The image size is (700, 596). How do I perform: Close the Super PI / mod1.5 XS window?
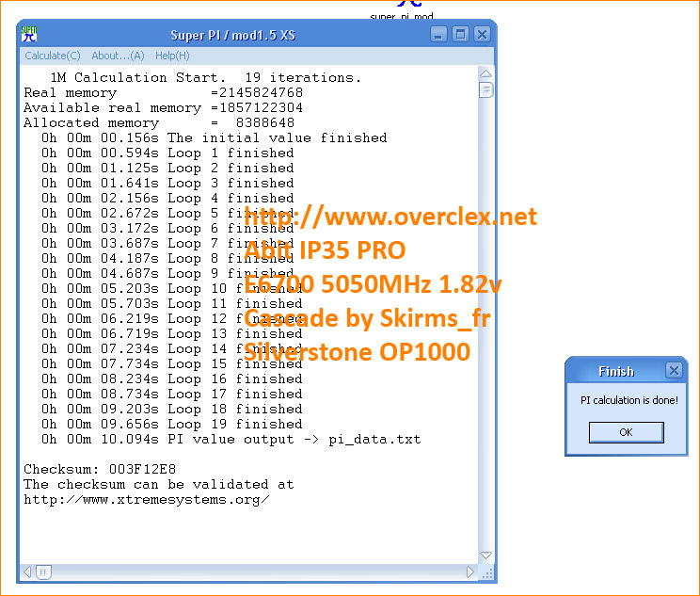482,35
